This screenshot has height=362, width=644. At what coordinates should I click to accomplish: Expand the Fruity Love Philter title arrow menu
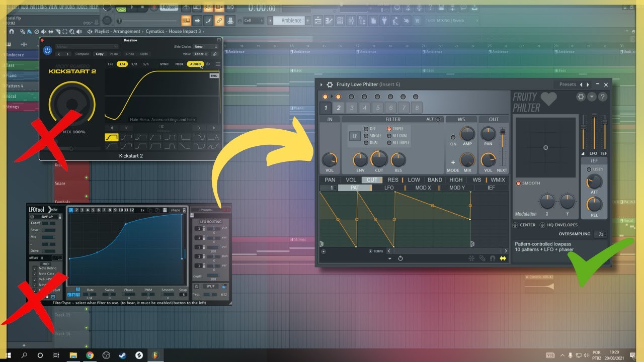tap(321, 84)
